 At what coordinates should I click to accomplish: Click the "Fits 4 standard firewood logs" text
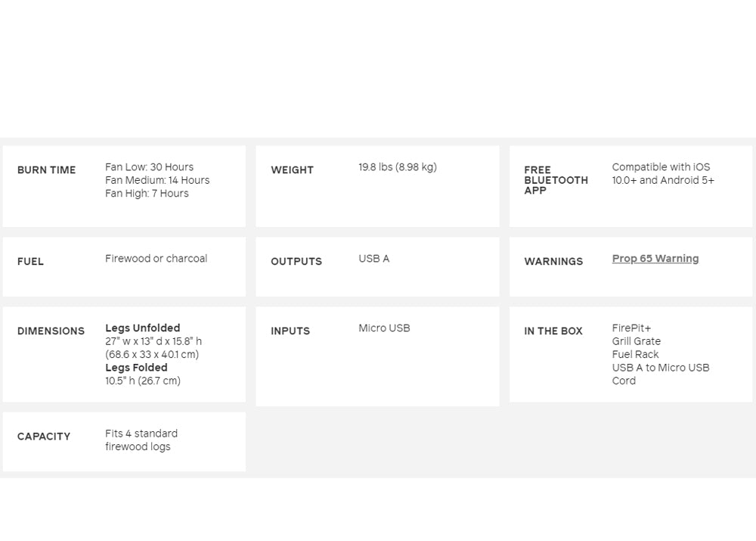tap(141, 440)
